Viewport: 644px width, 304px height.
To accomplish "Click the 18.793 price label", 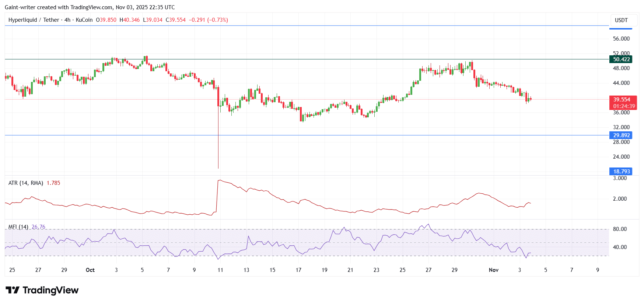I will (621, 172).
